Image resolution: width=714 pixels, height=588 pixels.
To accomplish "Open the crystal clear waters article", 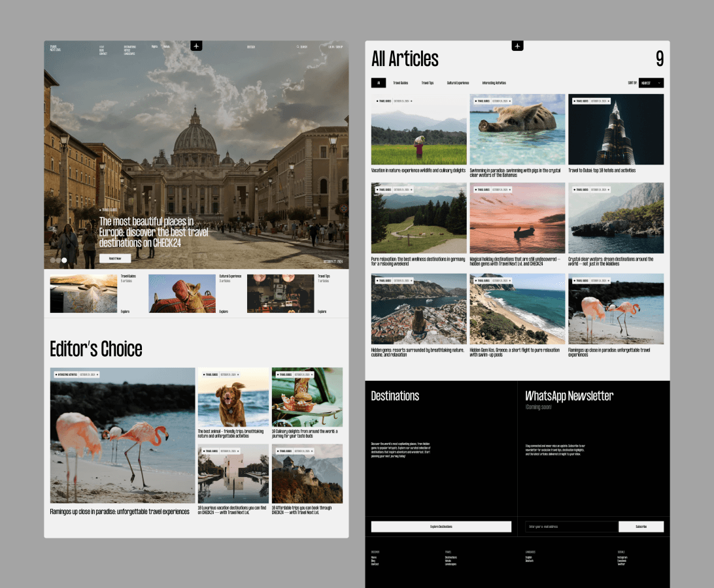I will pos(616,224).
